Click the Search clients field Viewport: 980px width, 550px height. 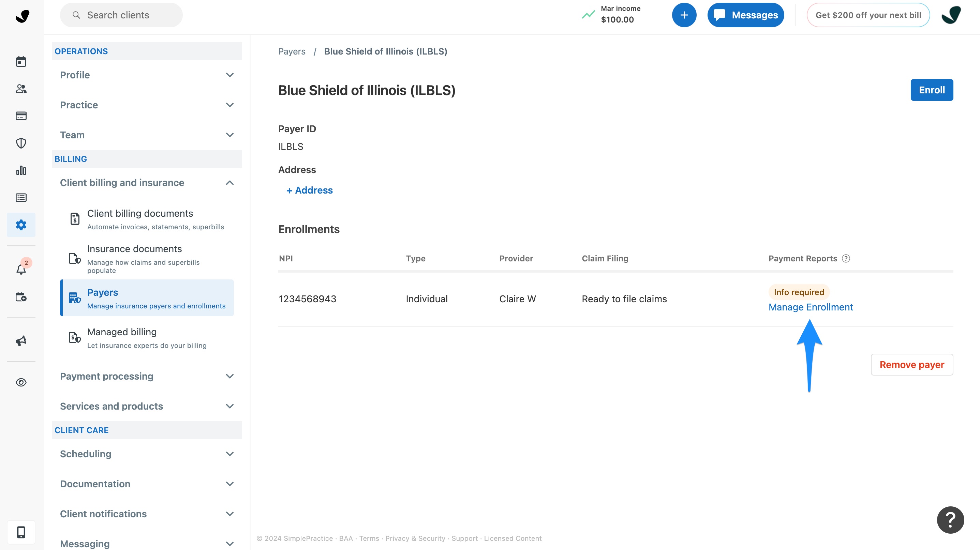point(121,15)
